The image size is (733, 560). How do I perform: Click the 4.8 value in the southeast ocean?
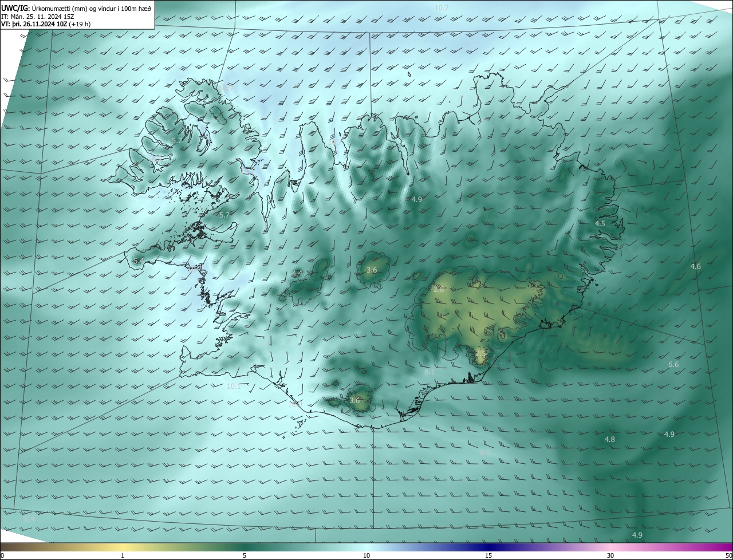(609, 440)
